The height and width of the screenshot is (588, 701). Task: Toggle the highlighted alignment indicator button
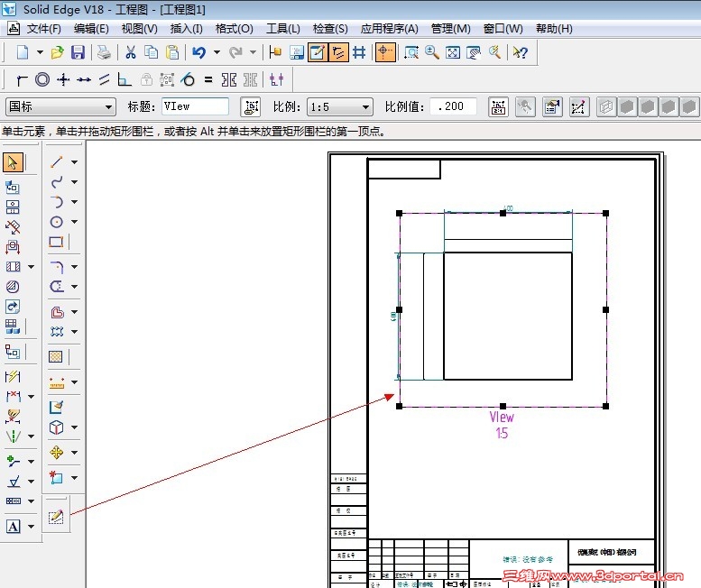tap(338, 52)
